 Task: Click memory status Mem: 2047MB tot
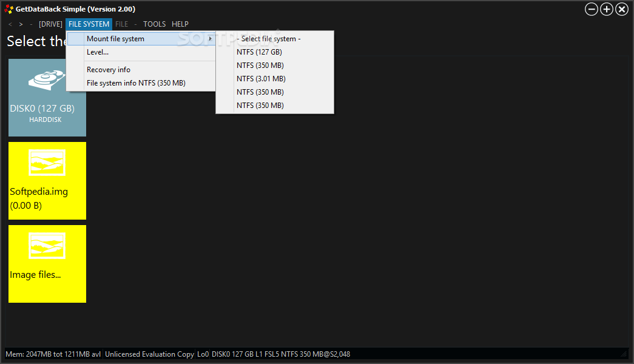click(x=53, y=354)
